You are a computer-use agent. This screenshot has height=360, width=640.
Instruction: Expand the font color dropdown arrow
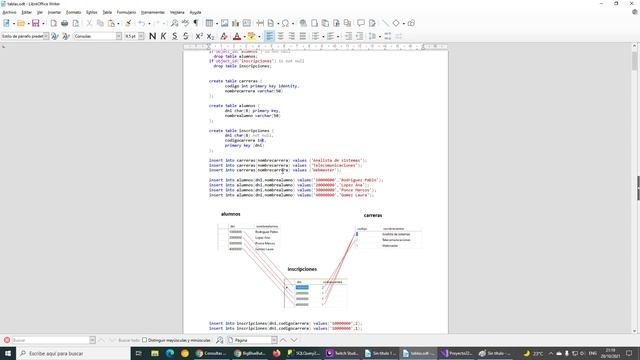[x=244, y=37]
